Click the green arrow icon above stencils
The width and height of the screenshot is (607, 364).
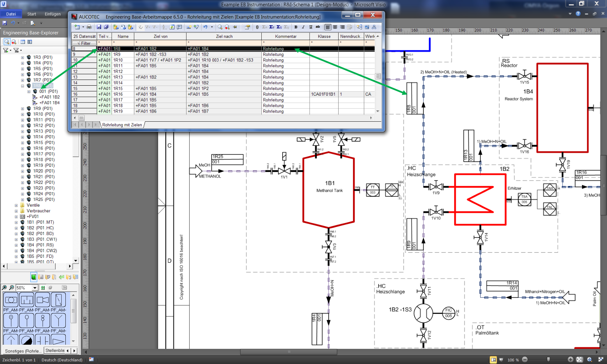[x=61, y=277]
